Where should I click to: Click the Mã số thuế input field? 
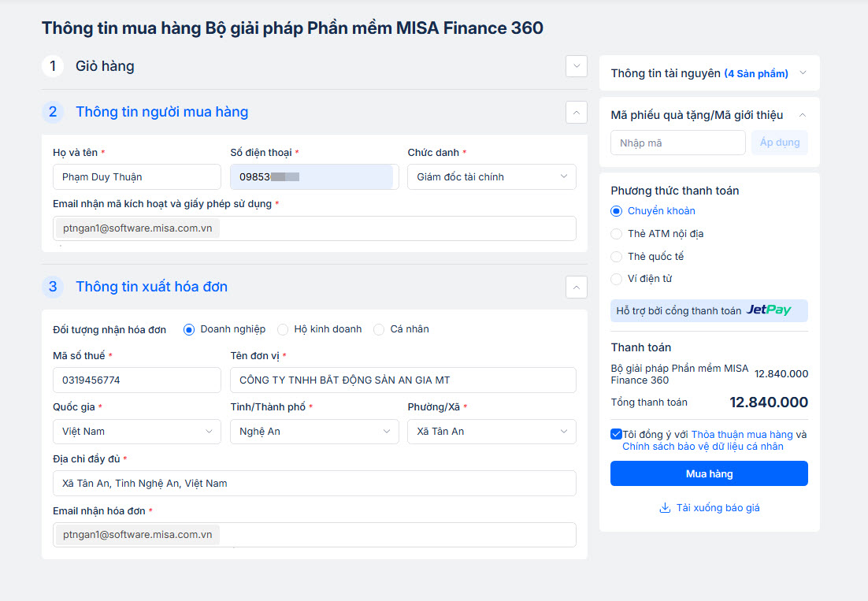click(137, 380)
